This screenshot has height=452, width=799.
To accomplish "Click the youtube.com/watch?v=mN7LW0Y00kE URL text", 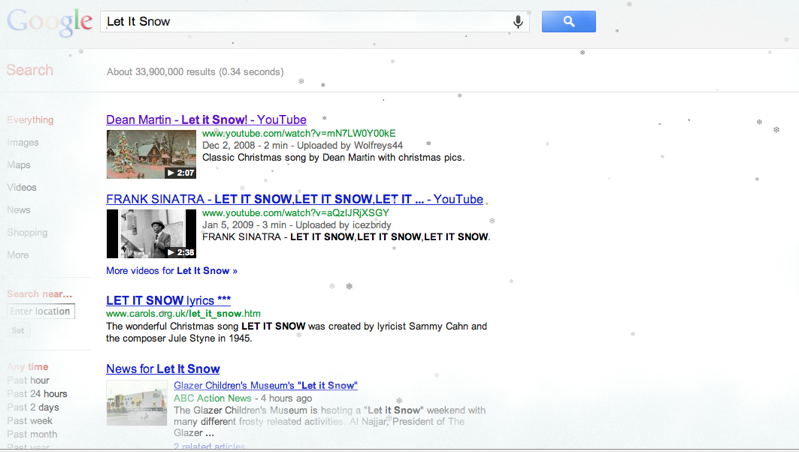I will (x=299, y=134).
